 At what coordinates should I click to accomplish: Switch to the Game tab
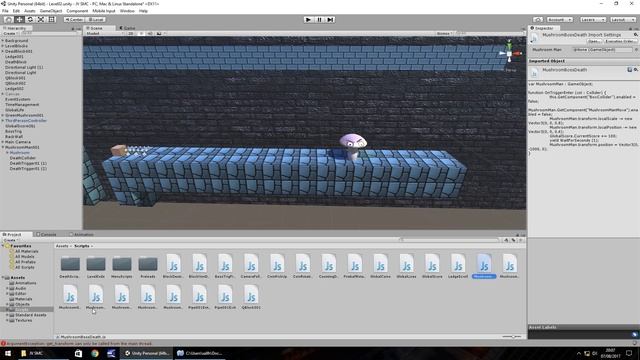[128, 28]
